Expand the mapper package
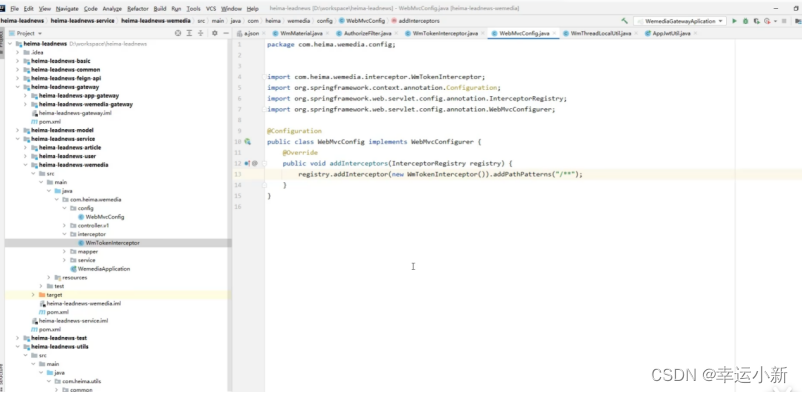This screenshot has height=393, width=803. point(65,252)
